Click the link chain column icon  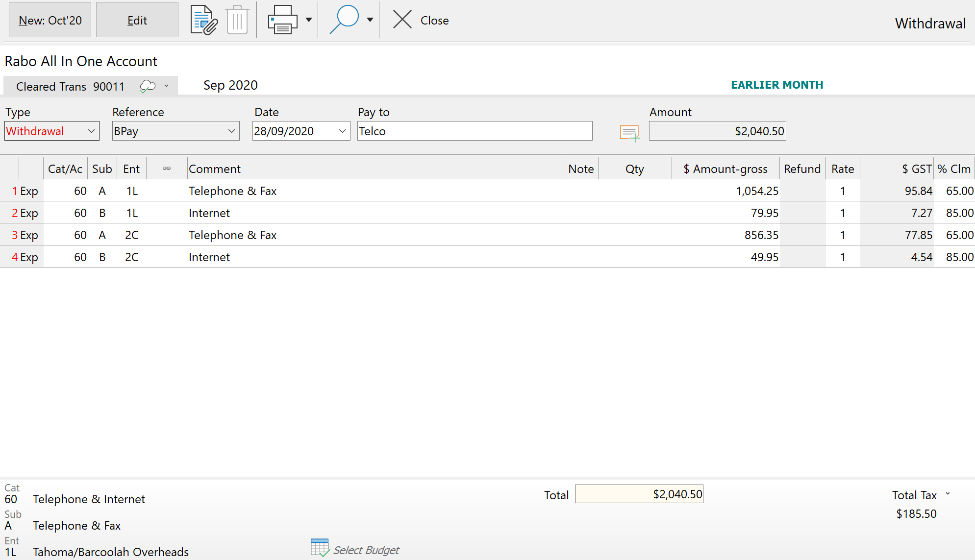(x=167, y=169)
